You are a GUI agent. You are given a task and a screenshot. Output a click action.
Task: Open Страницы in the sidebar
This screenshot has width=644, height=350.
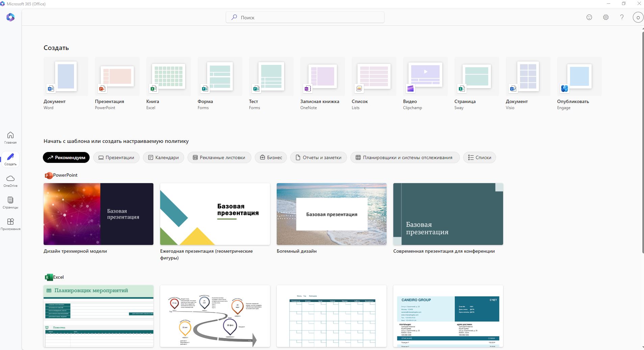tap(10, 202)
